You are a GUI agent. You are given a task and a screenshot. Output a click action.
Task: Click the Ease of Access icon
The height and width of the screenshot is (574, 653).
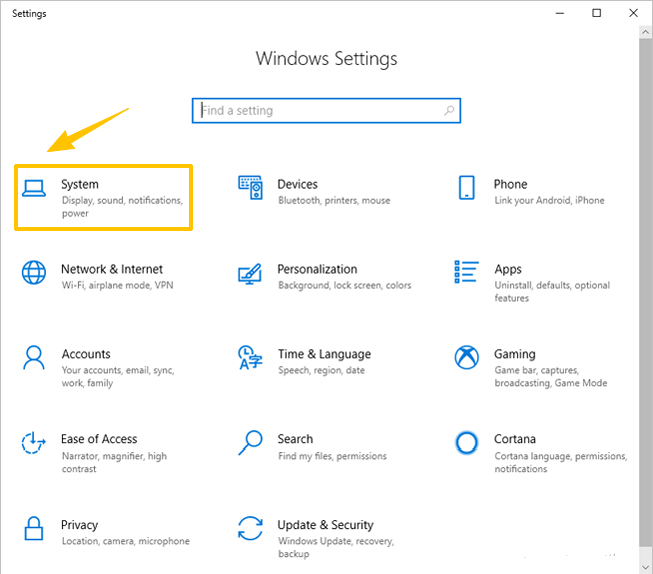(x=35, y=442)
